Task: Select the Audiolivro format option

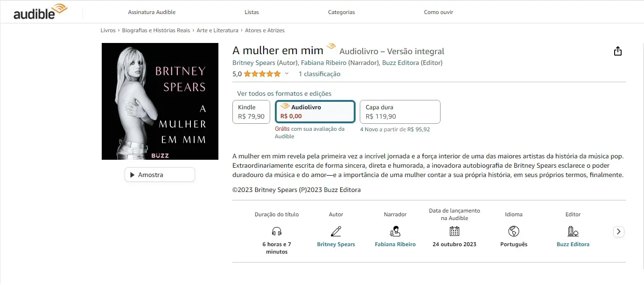Action: (x=315, y=111)
